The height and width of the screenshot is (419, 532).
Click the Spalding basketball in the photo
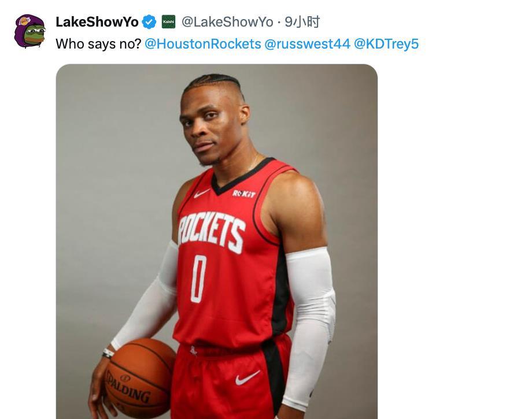tap(140, 377)
